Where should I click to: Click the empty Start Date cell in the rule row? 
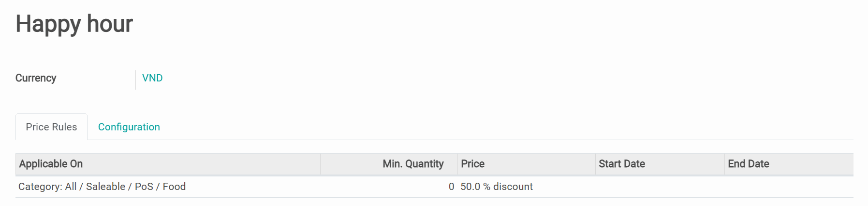click(659, 187)
